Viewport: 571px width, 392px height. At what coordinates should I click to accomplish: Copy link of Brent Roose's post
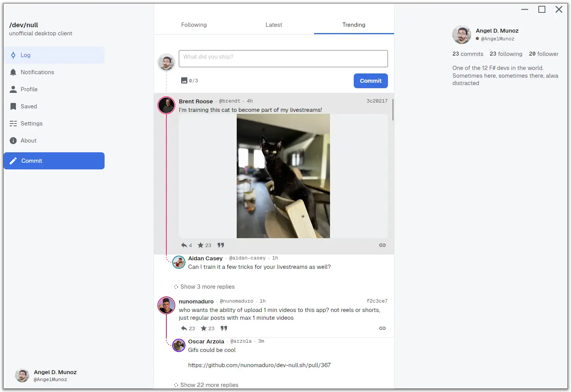pos(382,245)
